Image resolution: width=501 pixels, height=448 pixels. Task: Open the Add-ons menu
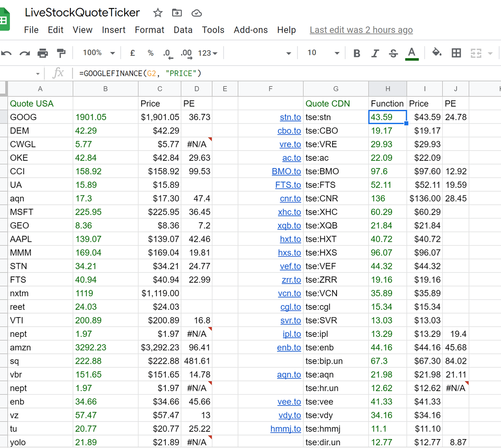coord(251,30)
